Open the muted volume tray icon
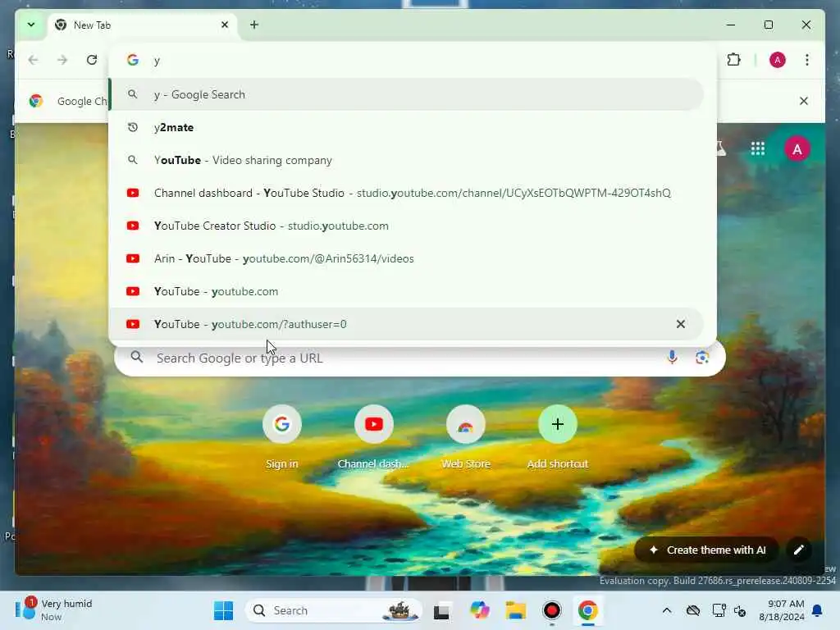This screenshot has width=840, height=630. click(x=741, y=610)
